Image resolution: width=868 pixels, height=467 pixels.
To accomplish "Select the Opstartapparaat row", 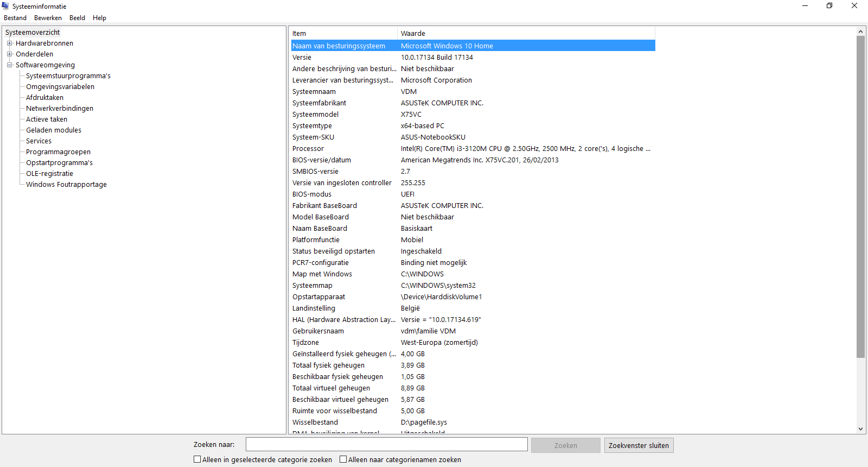I will point(473,297).
